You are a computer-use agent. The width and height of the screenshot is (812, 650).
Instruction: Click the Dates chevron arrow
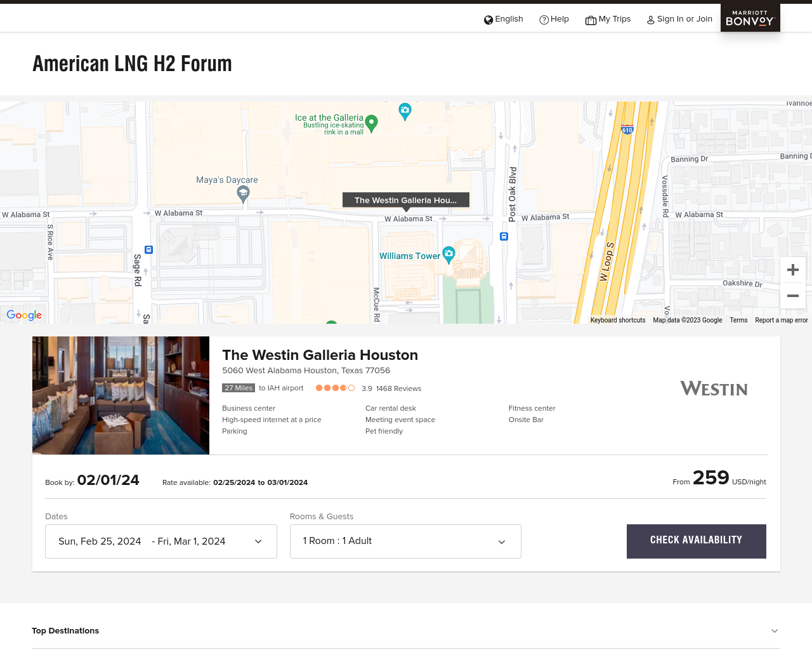tap(258, 541)
